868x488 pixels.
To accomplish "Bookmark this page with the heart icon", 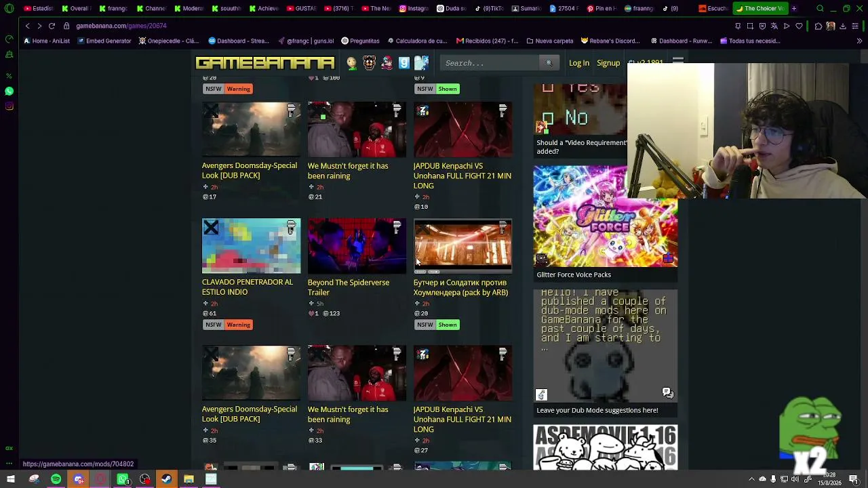I will pos(799,26).
